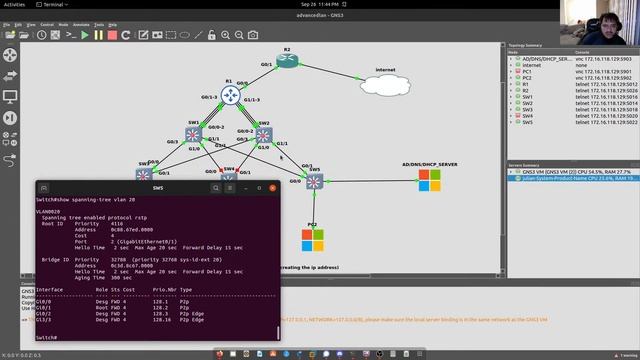Screen dimensions: 640x360
Task: Click the R2 router node on canvas
Action: pos(287,60)
